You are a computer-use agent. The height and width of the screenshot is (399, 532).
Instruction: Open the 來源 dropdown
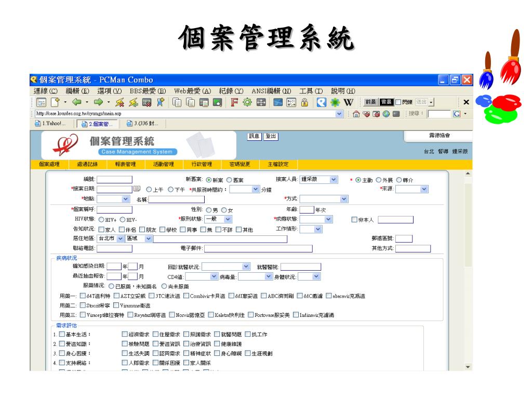pos(412,189)
